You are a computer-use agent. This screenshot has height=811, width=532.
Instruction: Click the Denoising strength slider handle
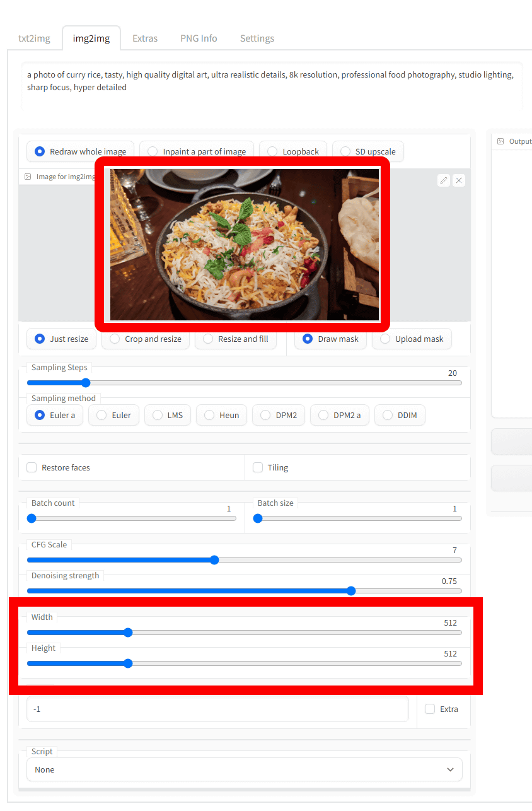(x=351, y=591)
